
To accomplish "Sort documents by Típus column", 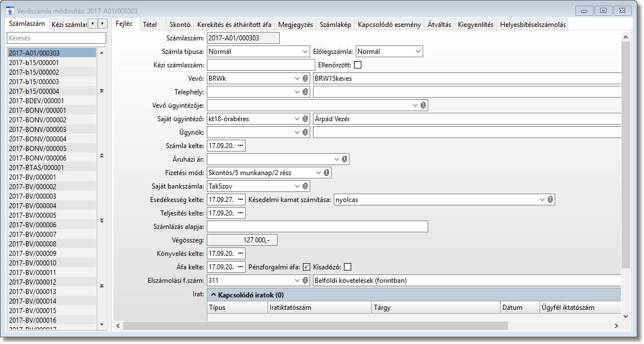I will [237, 308].
